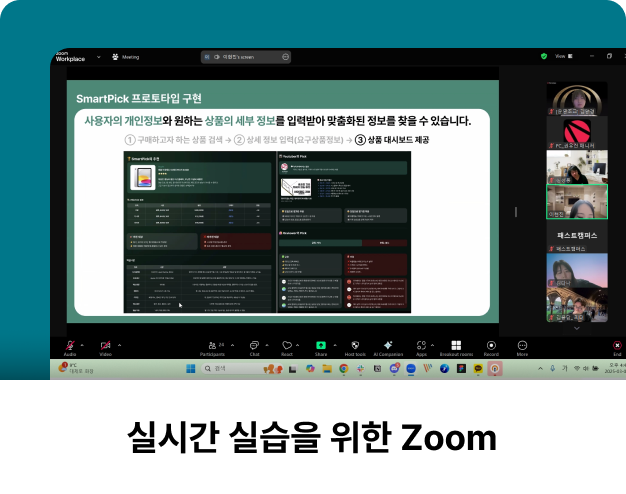Select the 패스트캠퍼스 participant tile
The width and height of the screenshot is (626, 494).
[577, 236]
